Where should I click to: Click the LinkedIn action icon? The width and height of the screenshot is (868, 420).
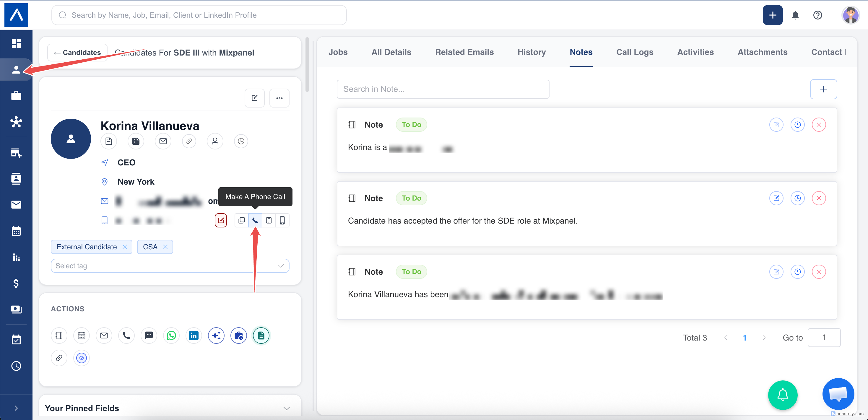[x=194, y=336]
